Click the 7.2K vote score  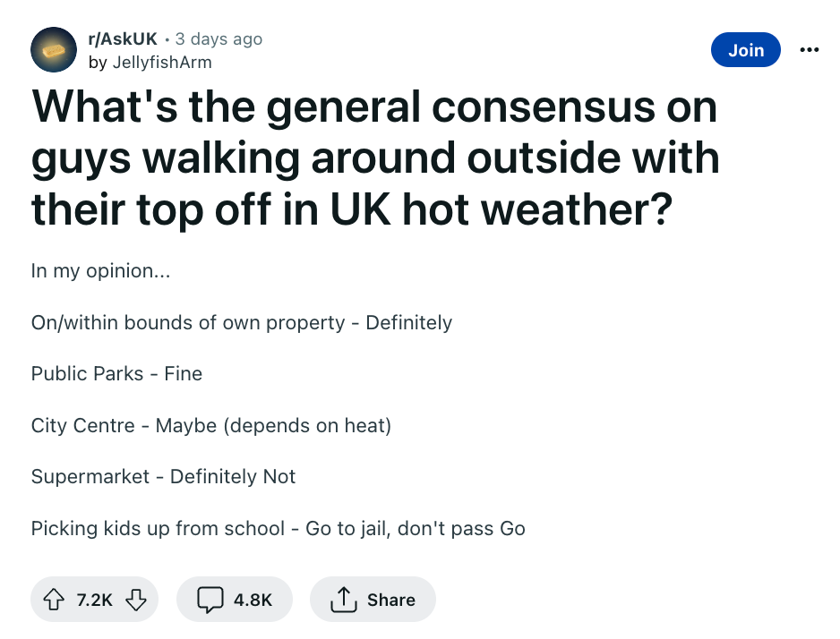[94, 600]
